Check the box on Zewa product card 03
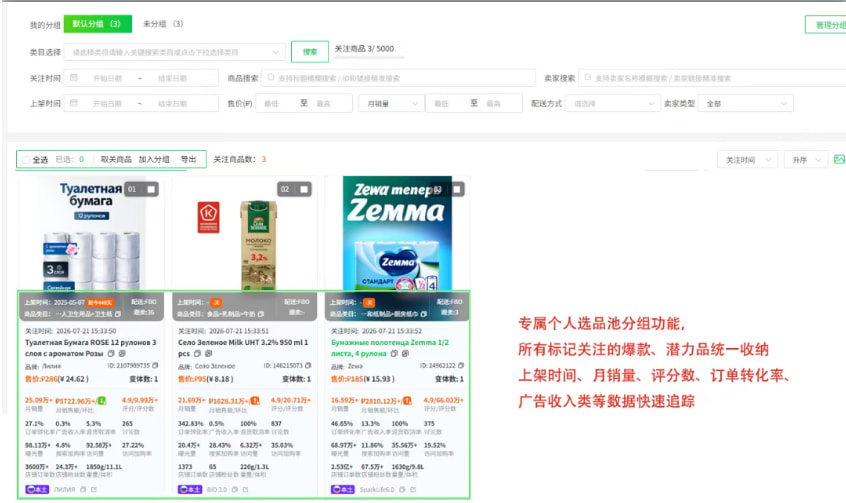 pos(457,189)
